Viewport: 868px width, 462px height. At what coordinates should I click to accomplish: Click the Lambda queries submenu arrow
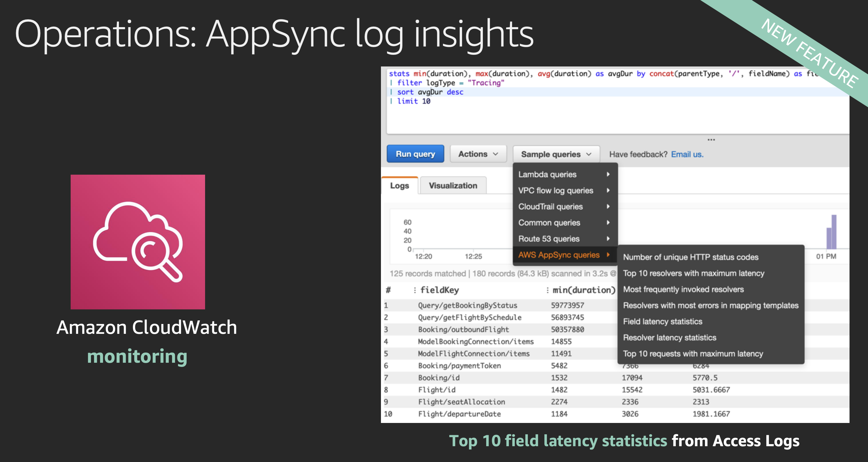point(608,174)
